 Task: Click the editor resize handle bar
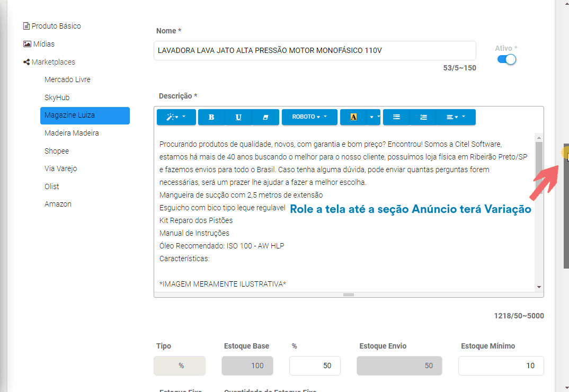(349, 295)
